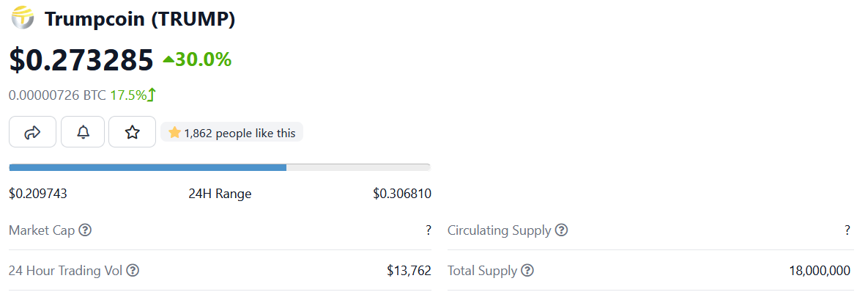Click the 24H low value $0.209743
This screenshot has width=868, height=292.
coord(38,194)
